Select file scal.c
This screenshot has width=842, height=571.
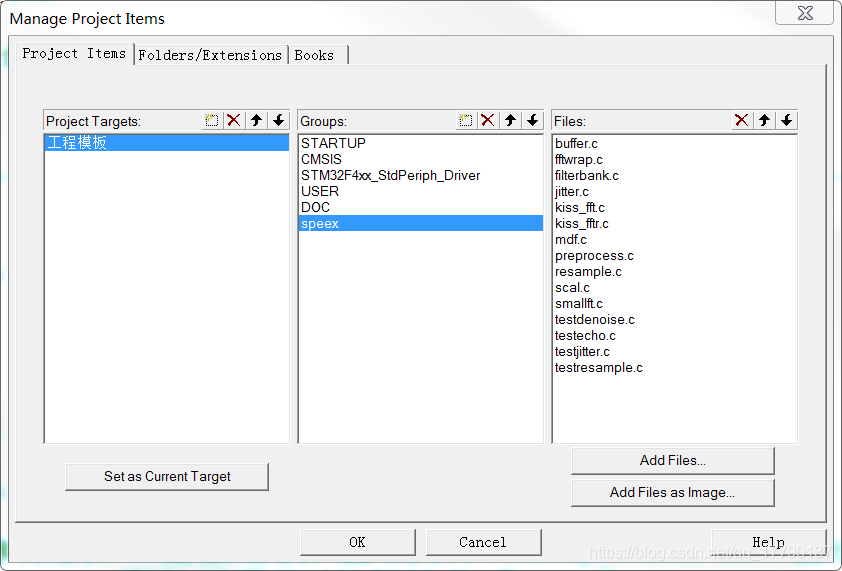(674, 288)
